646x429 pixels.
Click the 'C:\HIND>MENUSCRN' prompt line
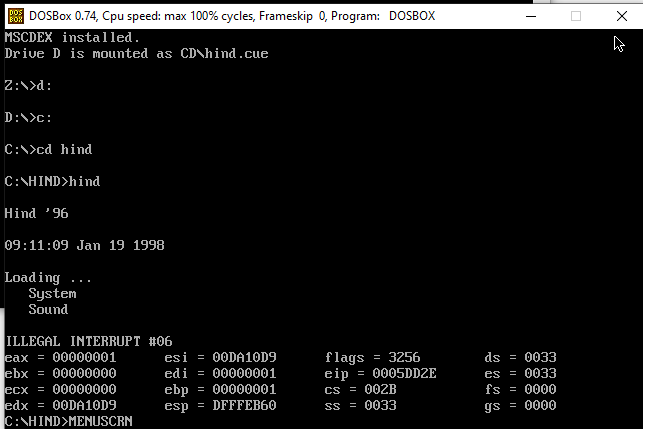coord(68,421)
